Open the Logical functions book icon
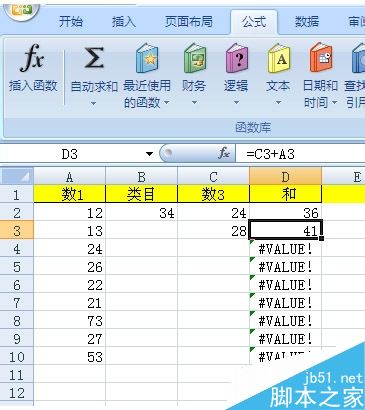This screenshot has height=410, width=365. coord(237,58)
